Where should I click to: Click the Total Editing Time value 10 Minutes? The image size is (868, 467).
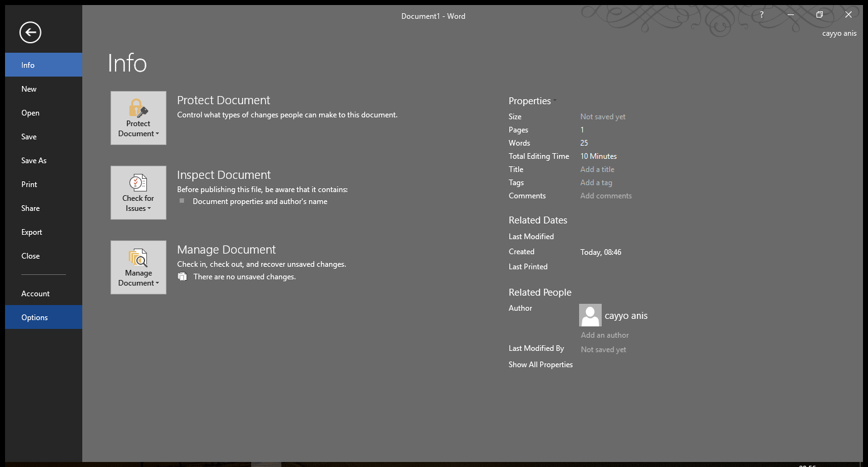(x=599, y=156)
